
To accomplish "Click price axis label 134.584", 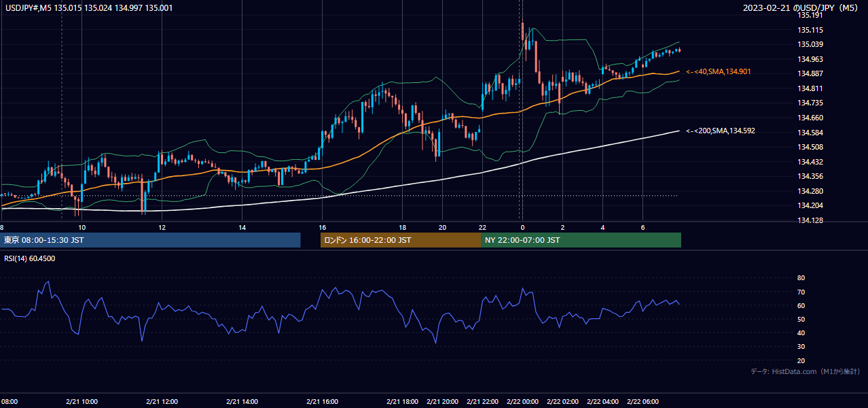I will (810, 133).
